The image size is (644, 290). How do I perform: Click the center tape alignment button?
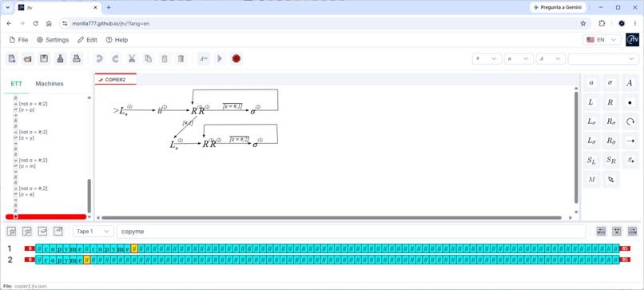[617, 231]
